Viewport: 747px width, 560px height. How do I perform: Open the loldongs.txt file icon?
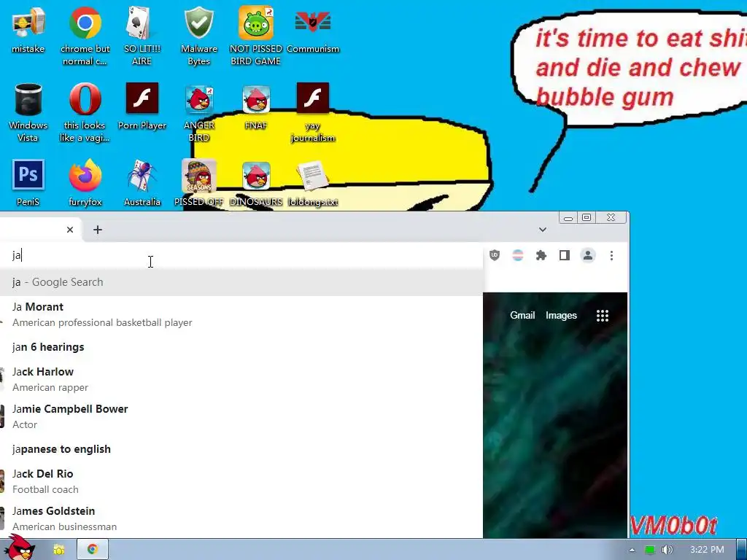pos(313,183)
